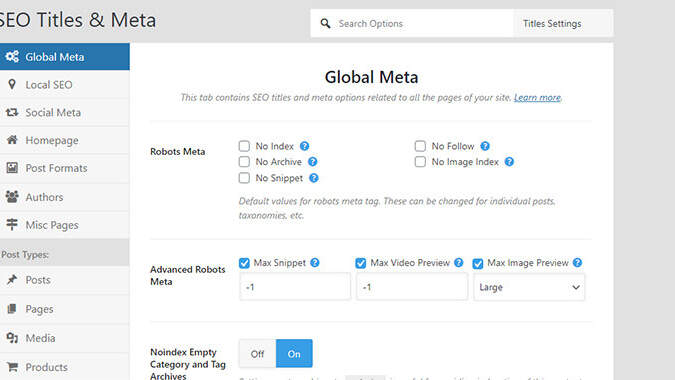
Task: Open help tooltip for No Index
Action: point(304,146)
